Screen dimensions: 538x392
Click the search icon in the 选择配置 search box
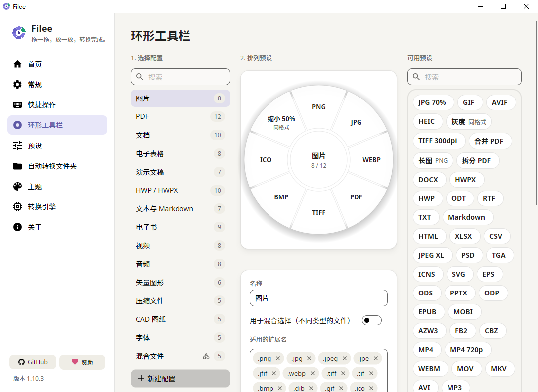[140, 77]
